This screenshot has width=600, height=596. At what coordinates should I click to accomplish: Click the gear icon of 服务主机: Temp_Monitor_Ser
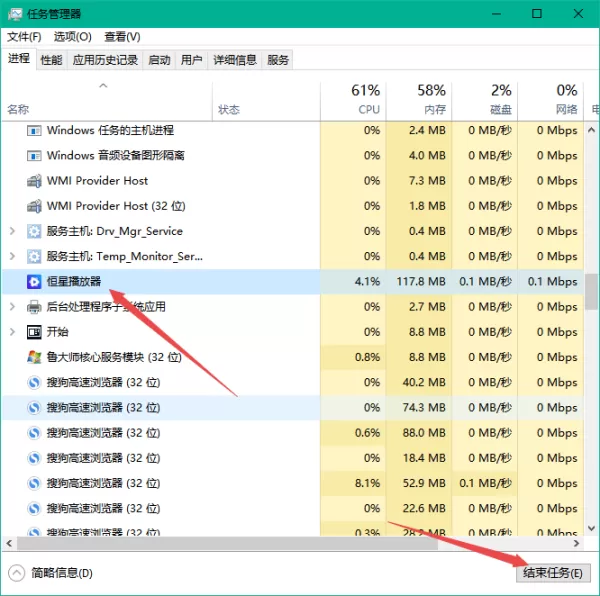[x=34, y=257]
